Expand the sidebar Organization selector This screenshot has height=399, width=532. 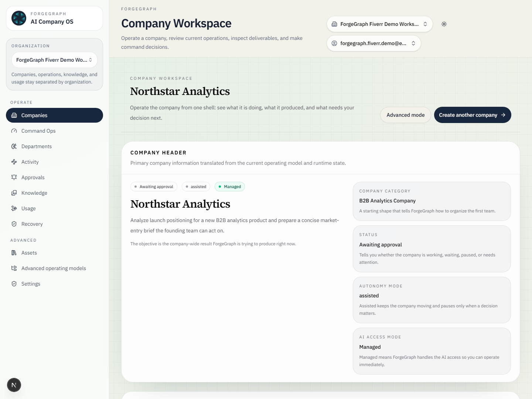54,60
